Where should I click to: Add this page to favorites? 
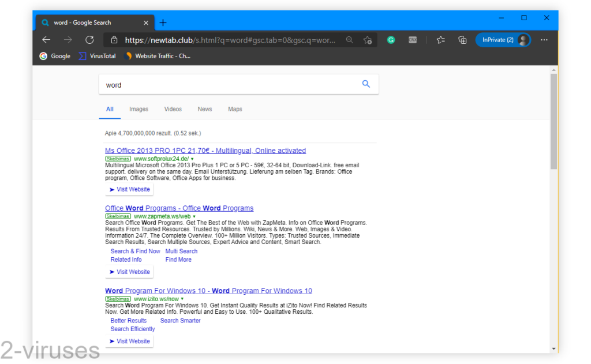[368, 40]
